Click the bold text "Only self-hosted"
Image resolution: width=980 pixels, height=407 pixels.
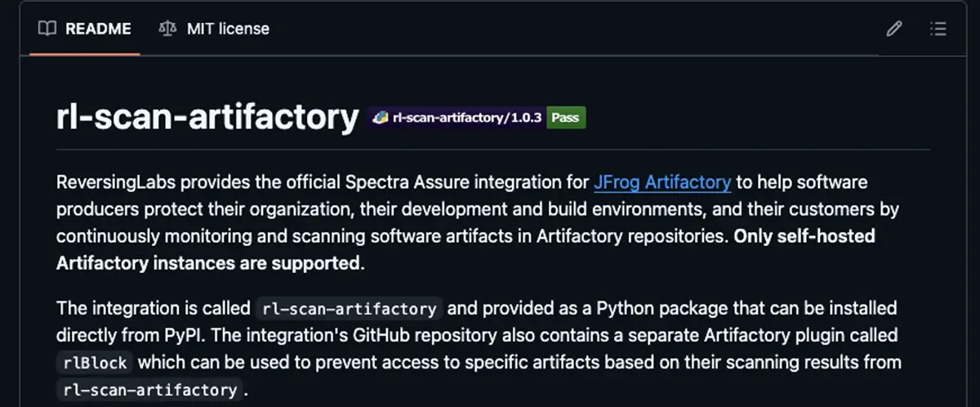[804, 236]
